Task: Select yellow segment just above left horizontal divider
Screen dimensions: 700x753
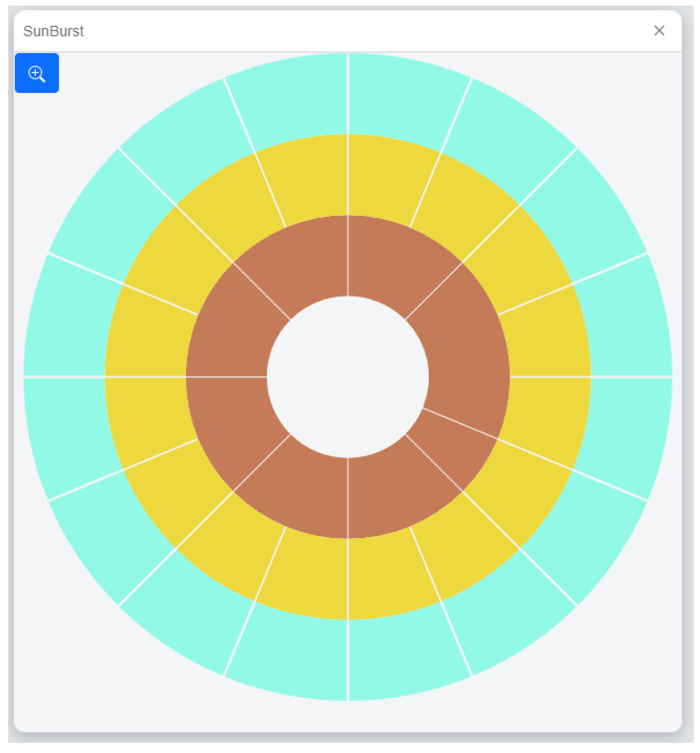Action: (x=150, y=337)
